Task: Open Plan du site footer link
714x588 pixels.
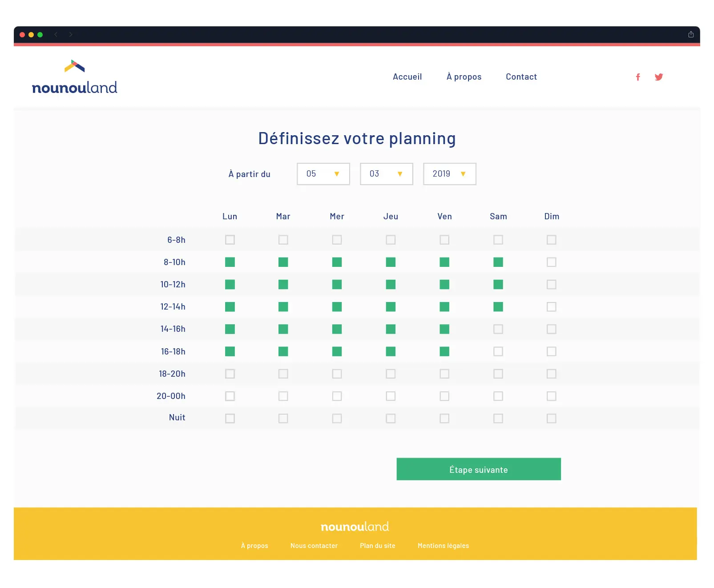Action: coord(377,546)
